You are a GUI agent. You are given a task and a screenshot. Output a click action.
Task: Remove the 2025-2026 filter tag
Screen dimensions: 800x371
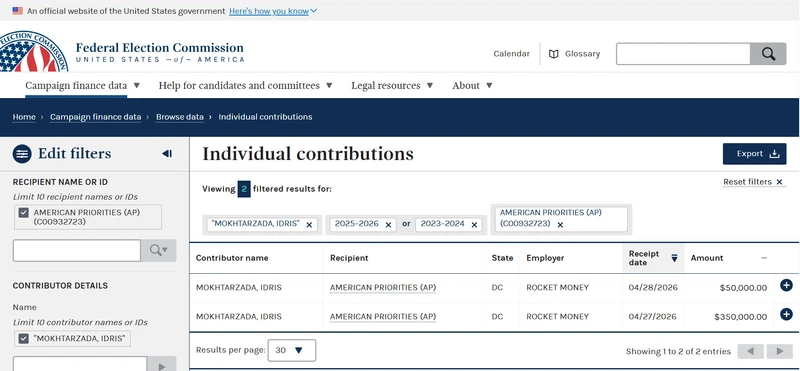(x=388, y=225)
